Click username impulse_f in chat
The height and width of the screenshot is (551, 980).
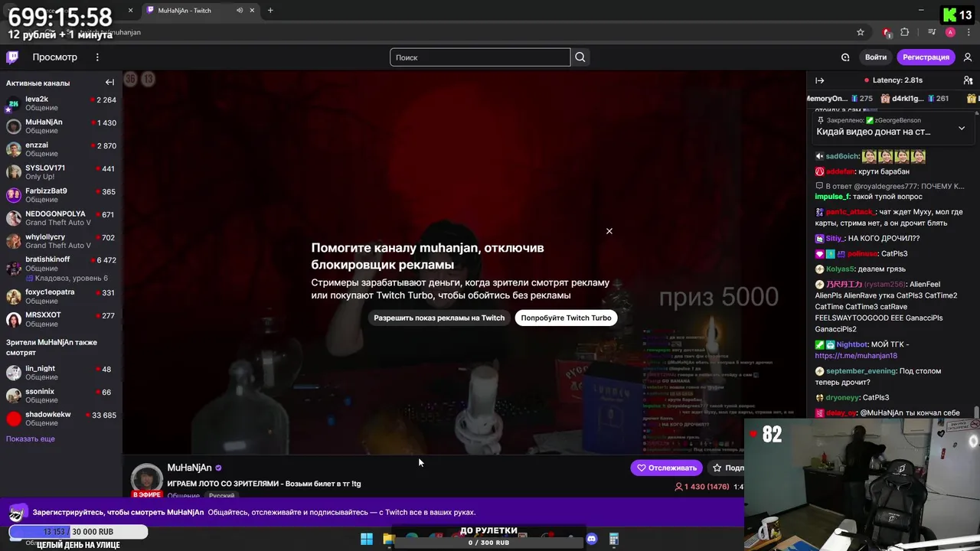click(x=832, y=197)
